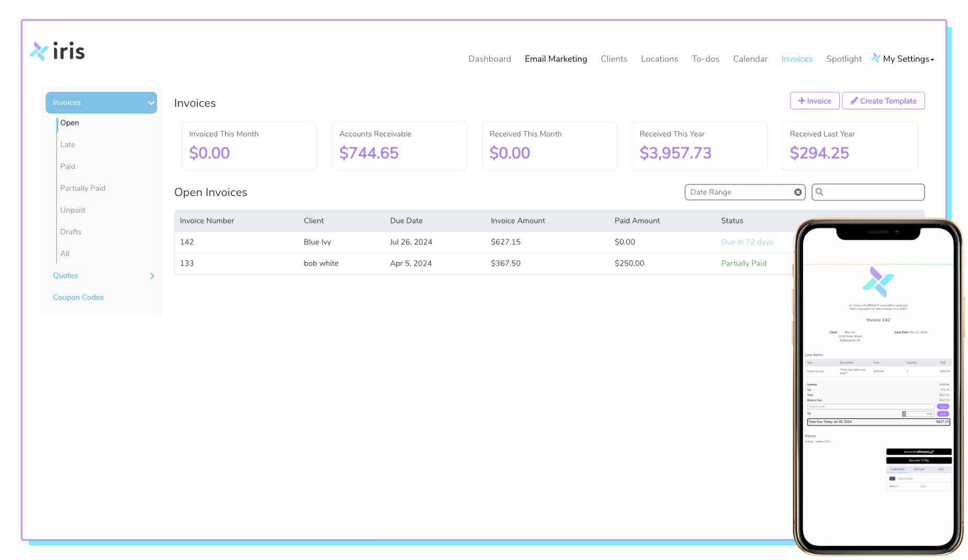Screen dimensions: 968x560
Task: Open Coupon Codes from the sidebar
Action: coord(78,297)
